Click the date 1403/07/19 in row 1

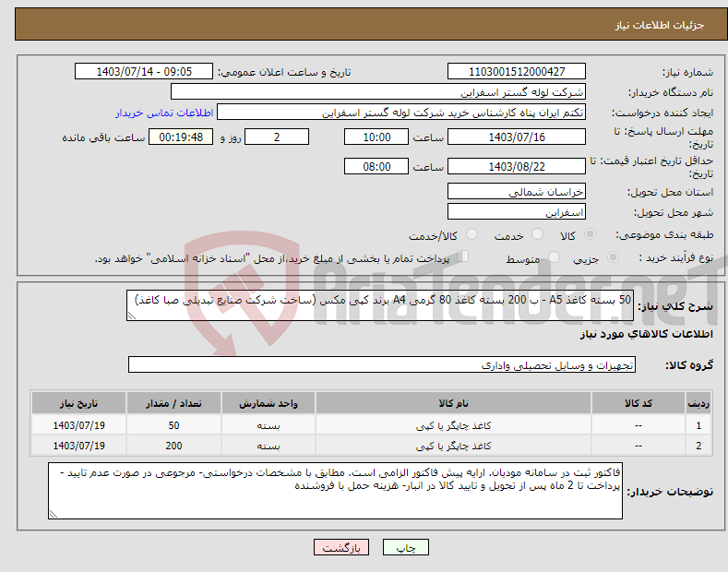click(x=78, y=424)
